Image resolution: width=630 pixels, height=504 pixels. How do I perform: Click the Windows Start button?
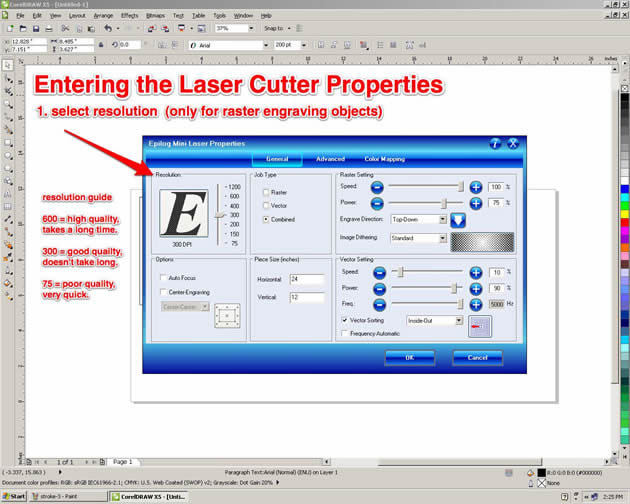tap(13, 496)
